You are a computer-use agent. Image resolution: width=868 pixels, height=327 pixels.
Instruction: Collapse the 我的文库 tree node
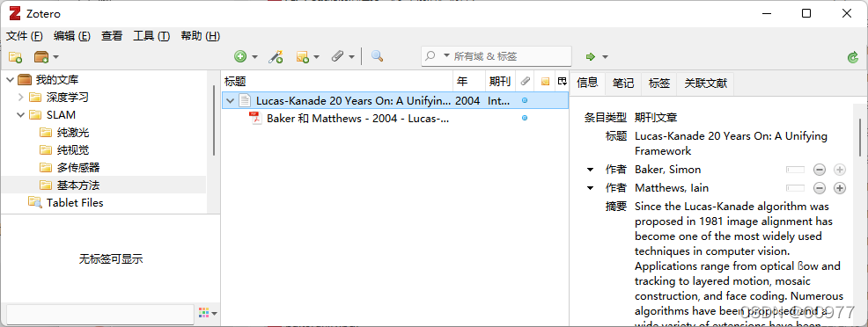pos(10,80)
